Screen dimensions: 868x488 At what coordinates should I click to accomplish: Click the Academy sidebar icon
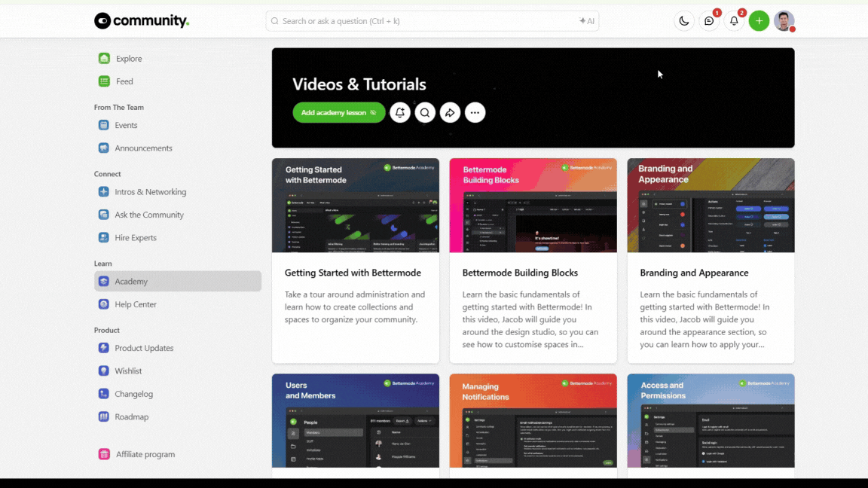[x=103, y=281]
